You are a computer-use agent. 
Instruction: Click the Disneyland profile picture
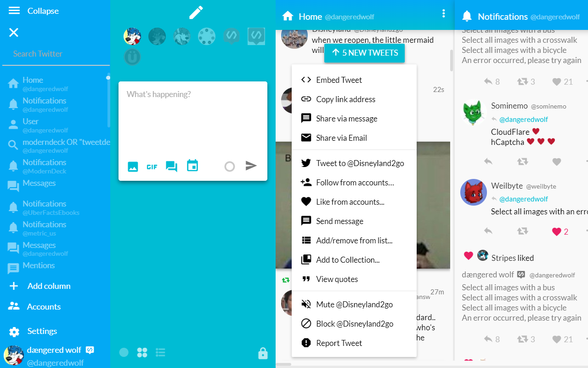coord(294,39)
